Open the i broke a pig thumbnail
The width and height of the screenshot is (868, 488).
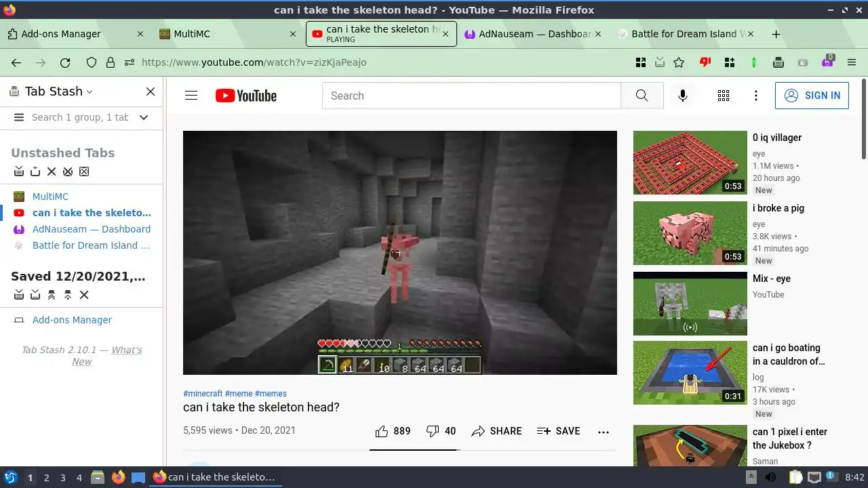click(690, 233)
